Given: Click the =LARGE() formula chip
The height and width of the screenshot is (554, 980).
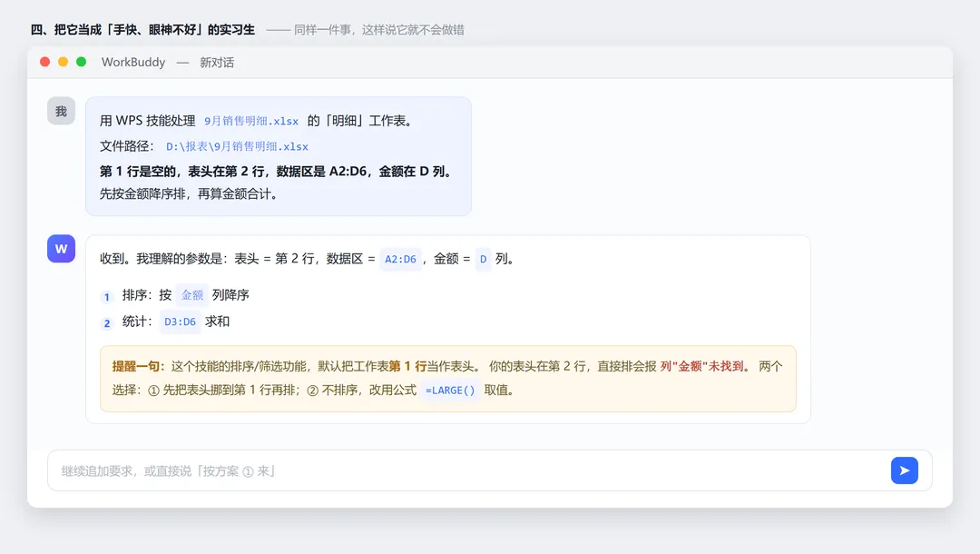Looking at the screenshot, I should pos(450,391).
